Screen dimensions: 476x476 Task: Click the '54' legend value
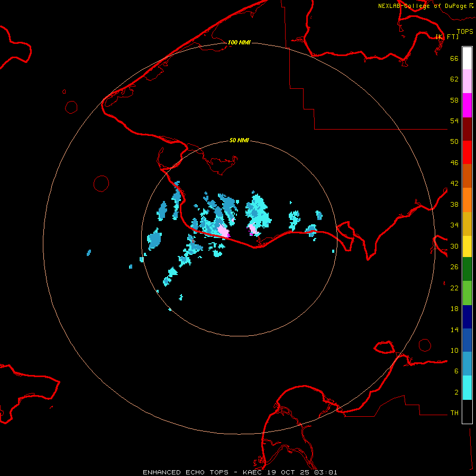point(454,121)
